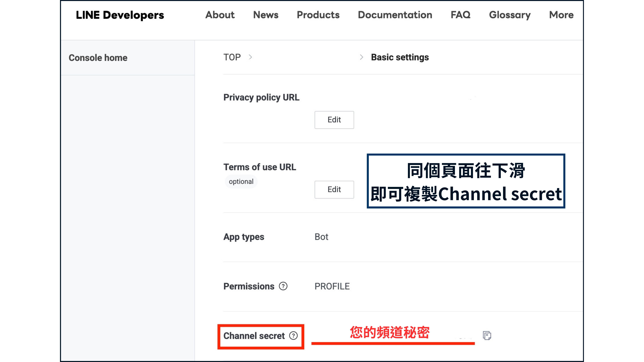Screen dimensions: 644x362
Task: Go to Console home in sidebar
Action: (98, 58)
